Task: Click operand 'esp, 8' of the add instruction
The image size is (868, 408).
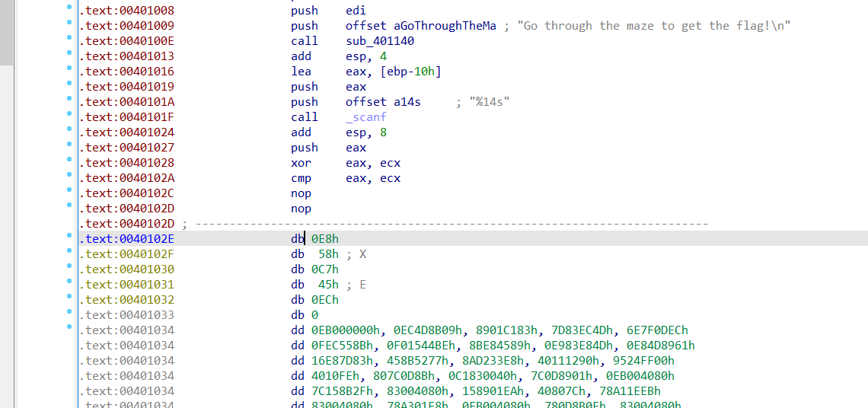Action: [366, 132]
